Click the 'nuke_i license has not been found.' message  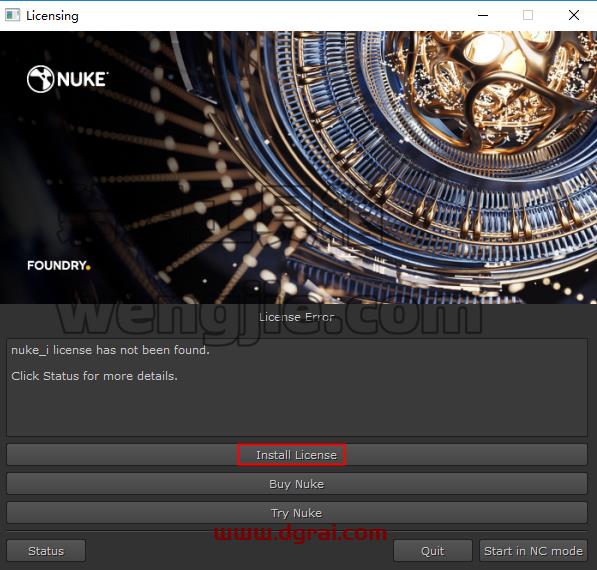click(110, 350)
